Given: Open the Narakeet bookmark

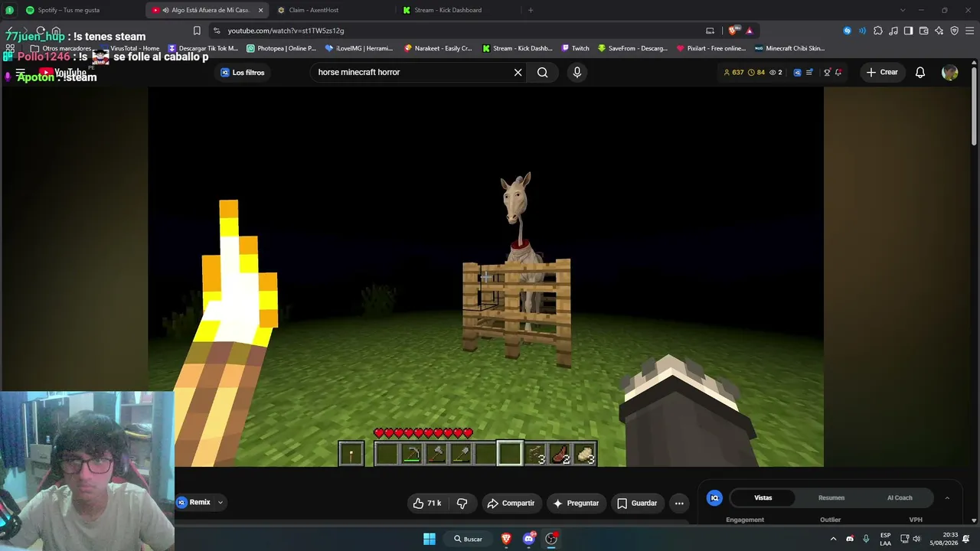Looking at the screenshot, I should [x=438, y=48].
